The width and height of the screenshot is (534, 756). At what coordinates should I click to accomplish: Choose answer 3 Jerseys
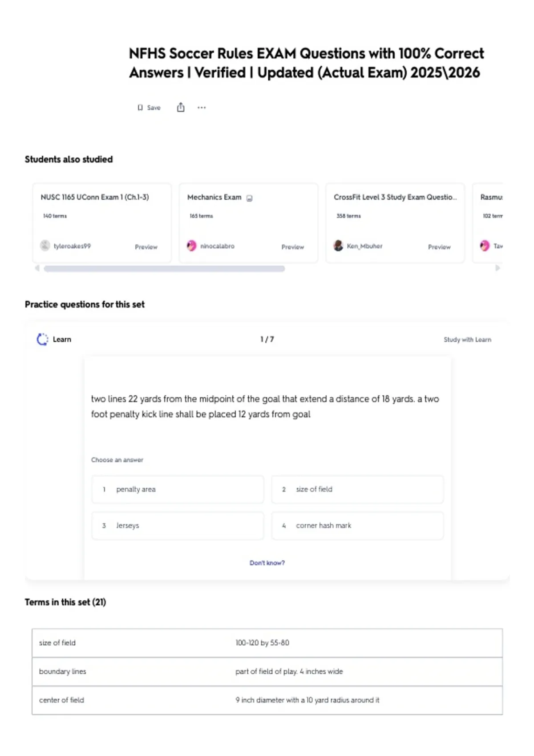click(178, 526)
